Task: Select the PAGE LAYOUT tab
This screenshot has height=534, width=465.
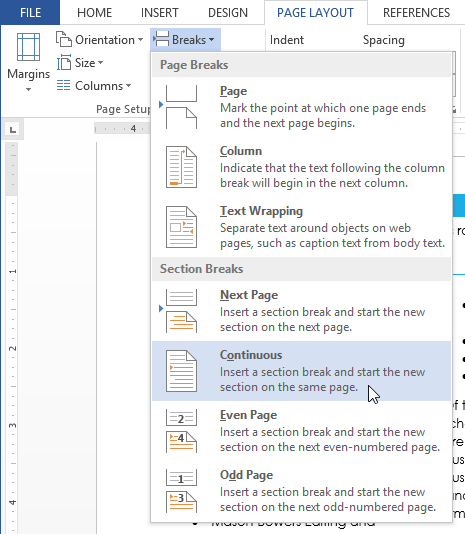Action: click(x=315, y=13)
